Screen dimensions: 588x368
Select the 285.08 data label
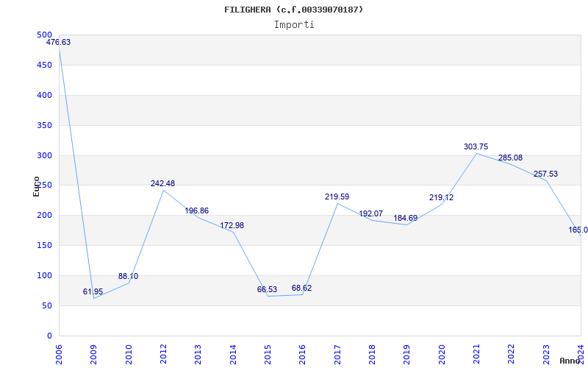tap(510, 158)
